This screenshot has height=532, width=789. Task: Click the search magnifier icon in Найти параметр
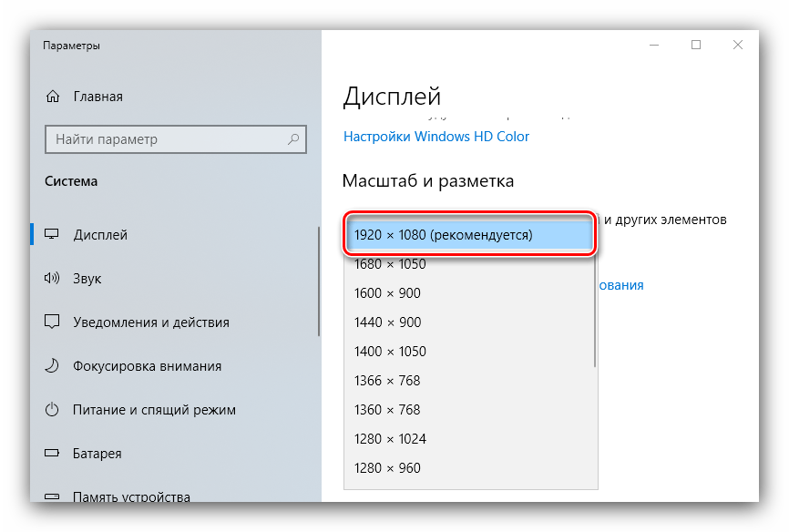[x=293, y=139]
